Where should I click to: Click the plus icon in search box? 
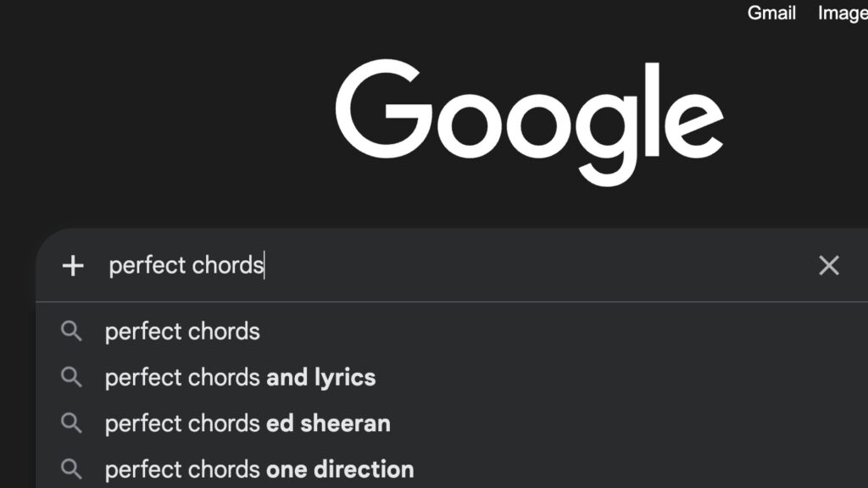[73, 266]
